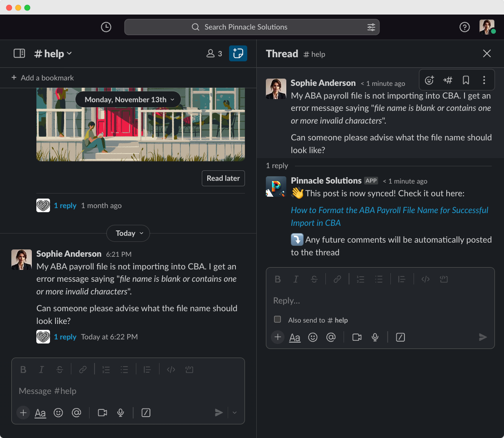Viewport: 504px width, 438px height.
Task: Attach file via plus in #help composer
Action: [23, 413]
